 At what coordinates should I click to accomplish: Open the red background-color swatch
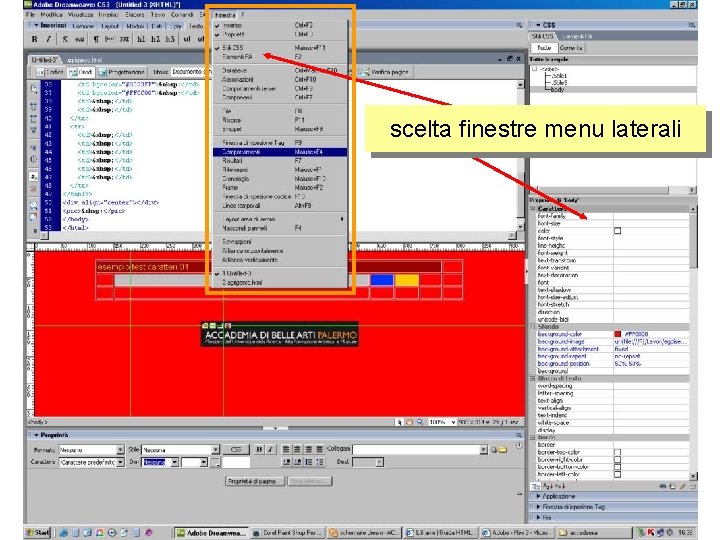click(x=618, y=334)
